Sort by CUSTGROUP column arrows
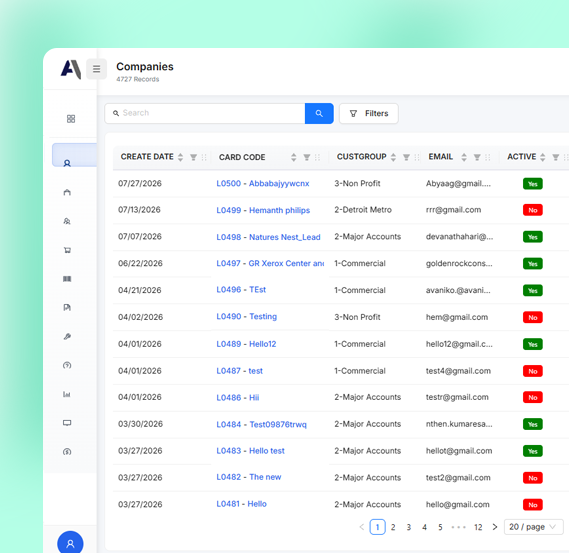Image resolution: width=569 pixels, height=553 pixels. click(x=393, y=157)
